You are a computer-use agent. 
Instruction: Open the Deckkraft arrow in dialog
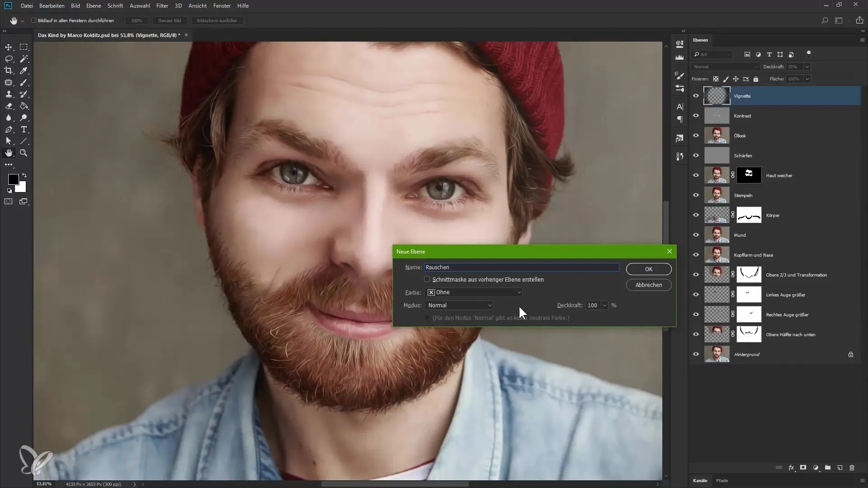click(604, 305)
